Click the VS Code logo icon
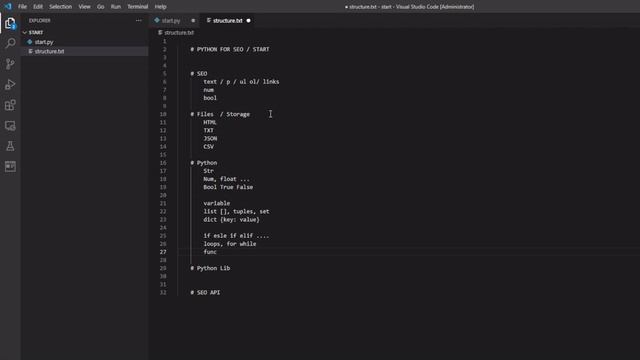Screen dimensions: 640x360 pos(8,7)
